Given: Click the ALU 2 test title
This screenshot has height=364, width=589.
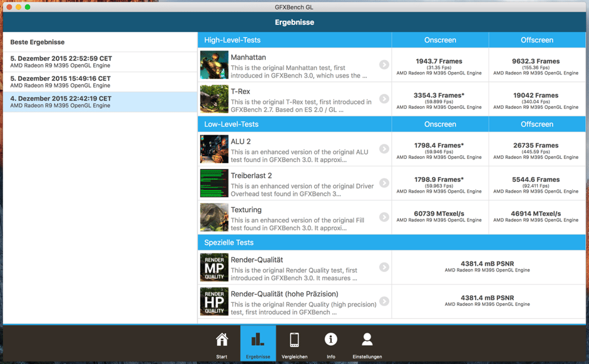Looking at the screenshot, I should (x=241, y=141).
